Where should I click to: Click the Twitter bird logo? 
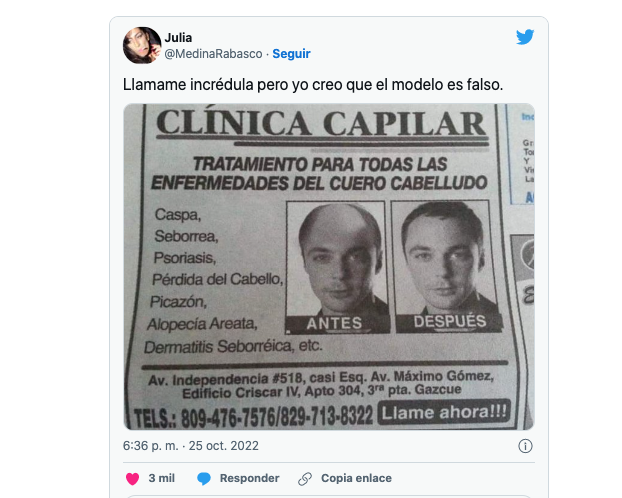[x=525, y=37]
